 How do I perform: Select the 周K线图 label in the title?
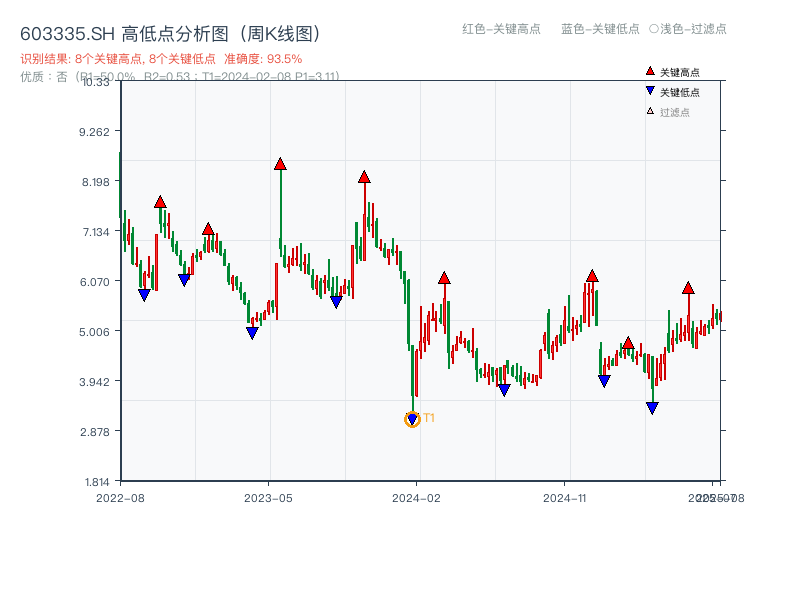tap(276, 32)
